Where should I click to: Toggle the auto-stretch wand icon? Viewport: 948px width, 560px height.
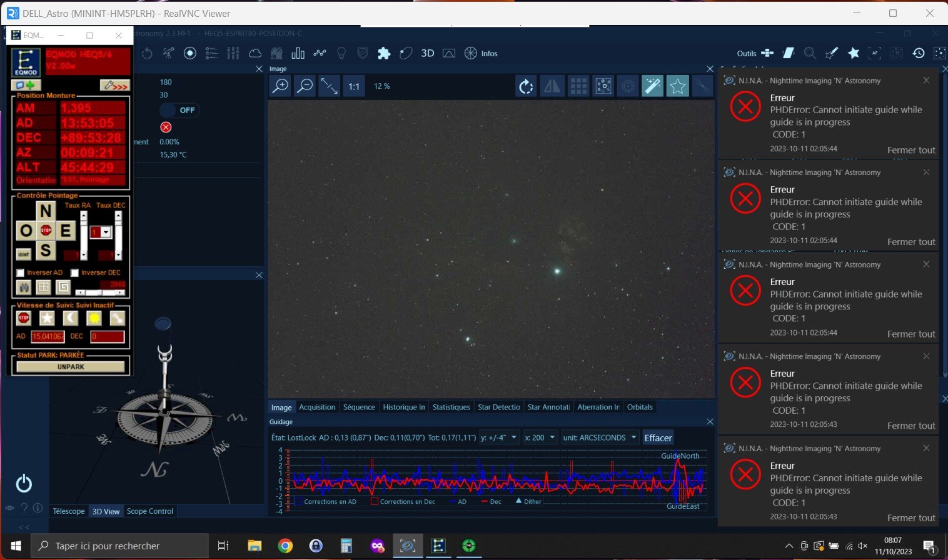point(652,86)
